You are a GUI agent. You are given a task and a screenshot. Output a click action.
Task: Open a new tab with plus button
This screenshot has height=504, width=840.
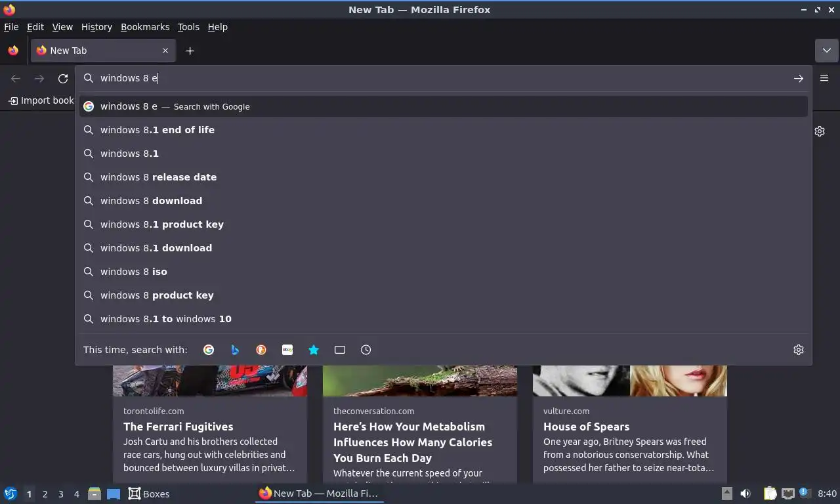(x=190, y=51)
